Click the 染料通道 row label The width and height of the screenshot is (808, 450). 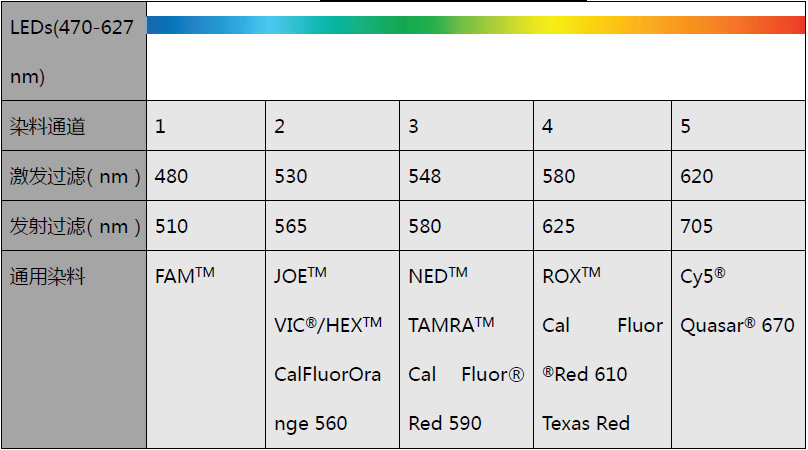coord(48,126)
